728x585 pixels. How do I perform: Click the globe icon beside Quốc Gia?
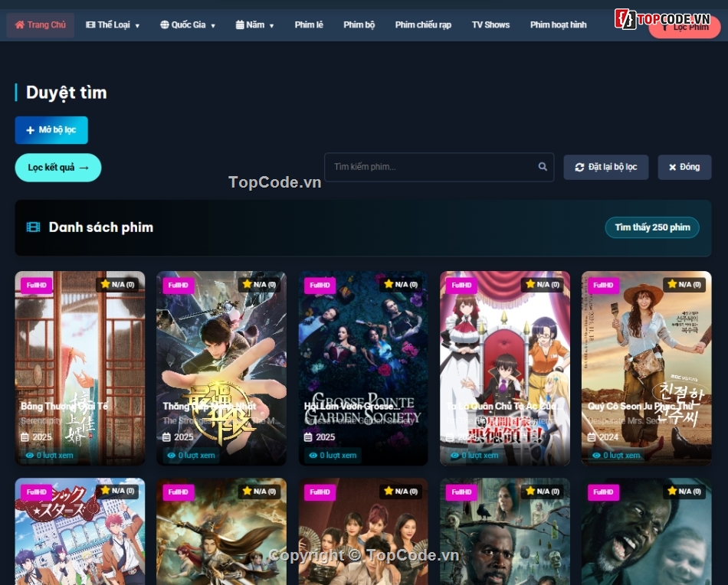coord(164,25)
